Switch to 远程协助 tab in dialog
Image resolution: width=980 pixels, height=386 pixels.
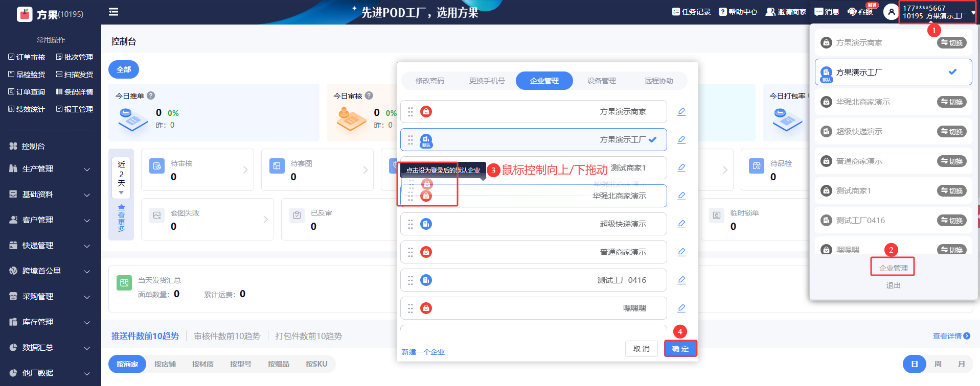click(659, 81)
